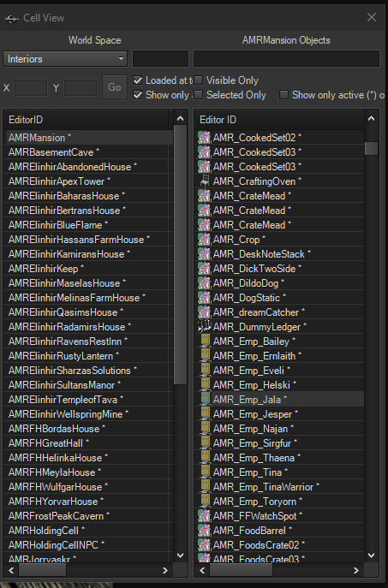
Task: Click object list scroll down arrow
Action: pyautogui.click(x=371, y=555)
